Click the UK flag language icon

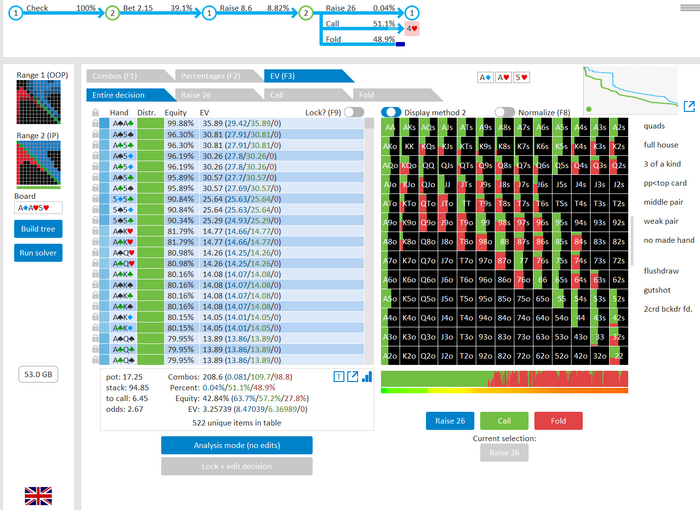pyautogui.click(x=38, y=496)
